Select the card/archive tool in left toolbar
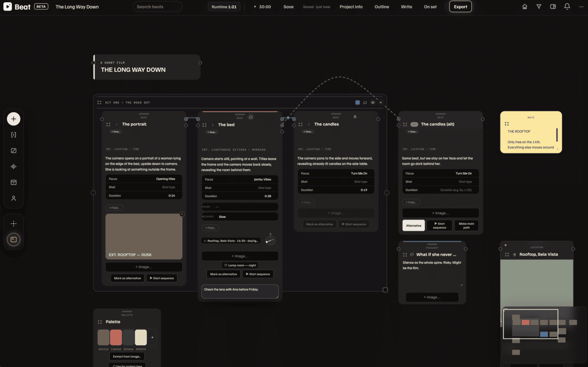588x367 pixels. [x=14, y=182]
